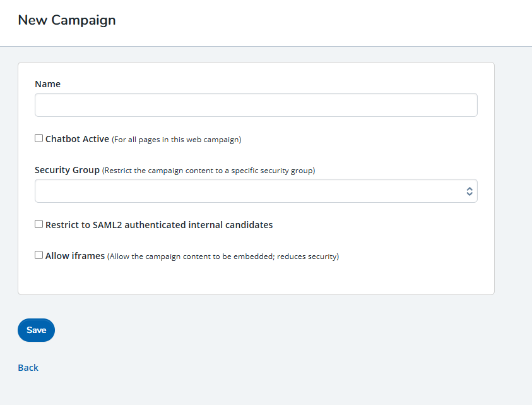
Task: Click the Save button
Action: click(36, 330)
